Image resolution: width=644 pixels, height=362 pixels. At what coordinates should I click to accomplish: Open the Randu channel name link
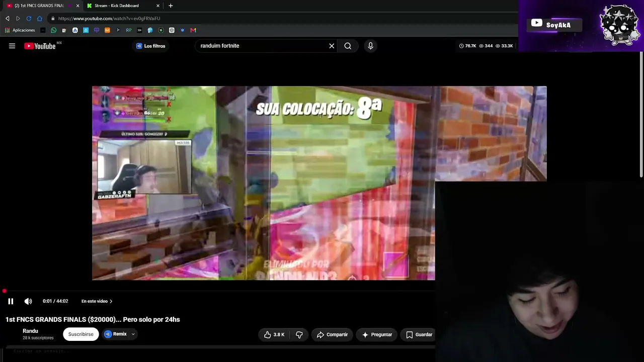click(x=30, y=331)
